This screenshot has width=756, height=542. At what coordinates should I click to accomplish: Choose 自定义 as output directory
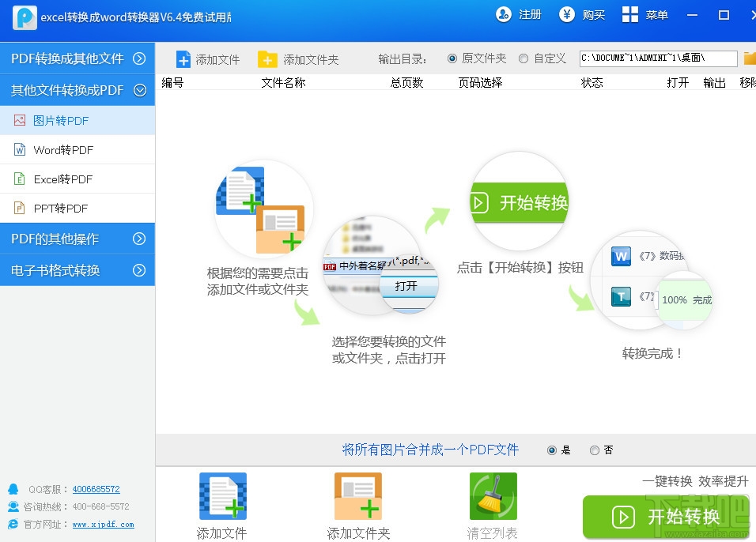click(524, 58)
